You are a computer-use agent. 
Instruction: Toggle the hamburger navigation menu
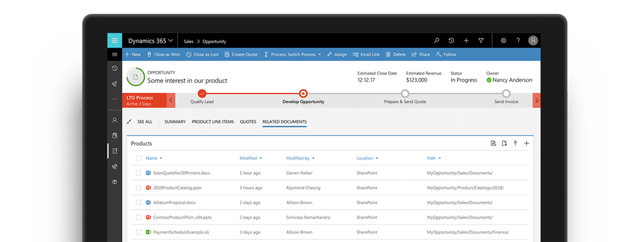coord(115,54)
